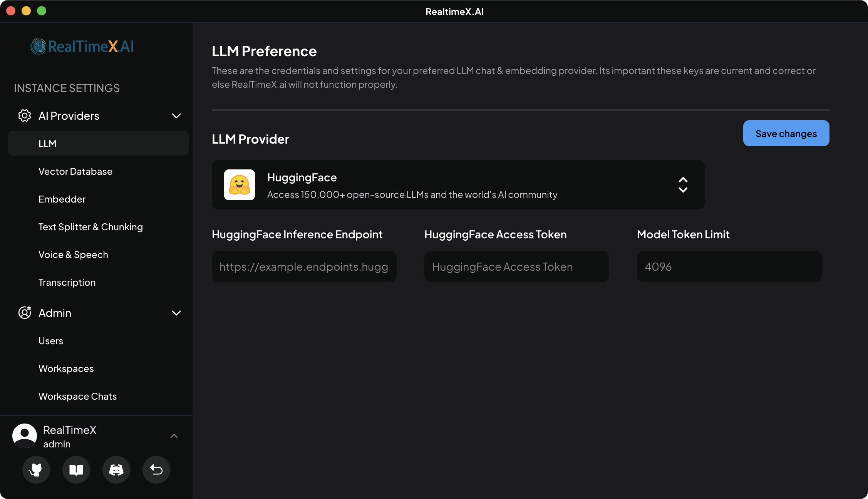Select Vector Database in sidebar
Viewport: 868px width, 499px height.
pyautogui.click(x=75, y=171)
